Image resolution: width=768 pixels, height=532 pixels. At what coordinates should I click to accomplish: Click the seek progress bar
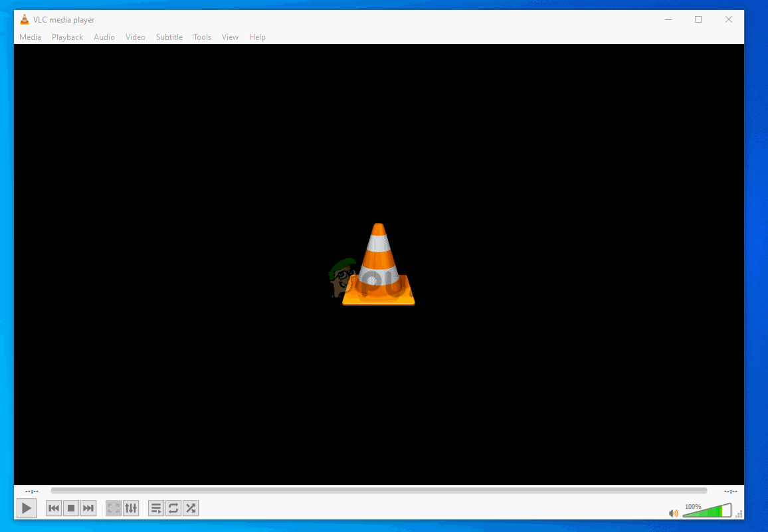coord(384,491)
